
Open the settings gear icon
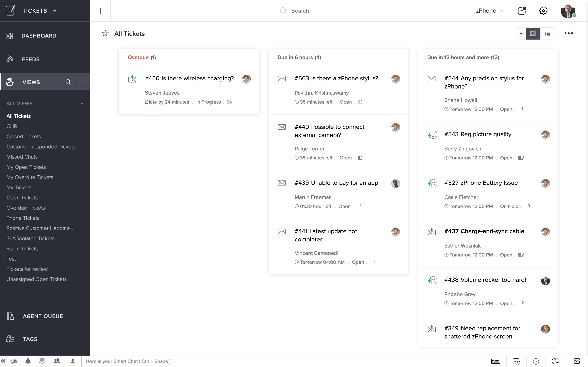click(x=543, y=11)
